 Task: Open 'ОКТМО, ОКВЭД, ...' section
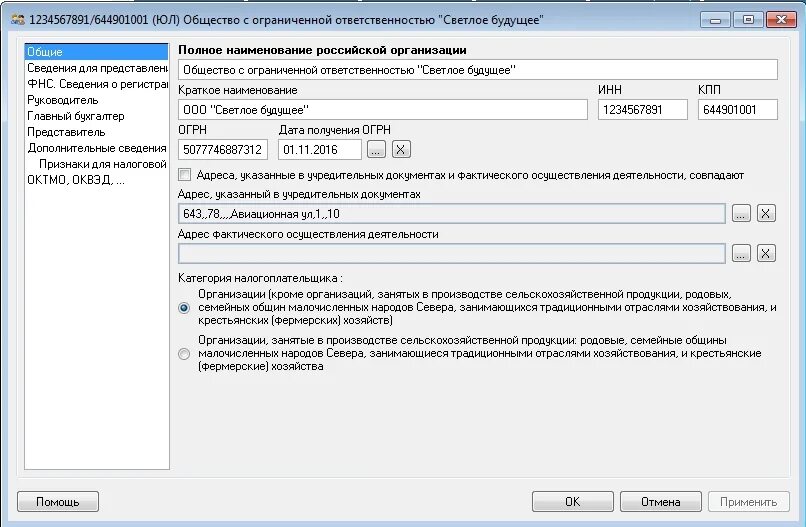coord(76,180)
